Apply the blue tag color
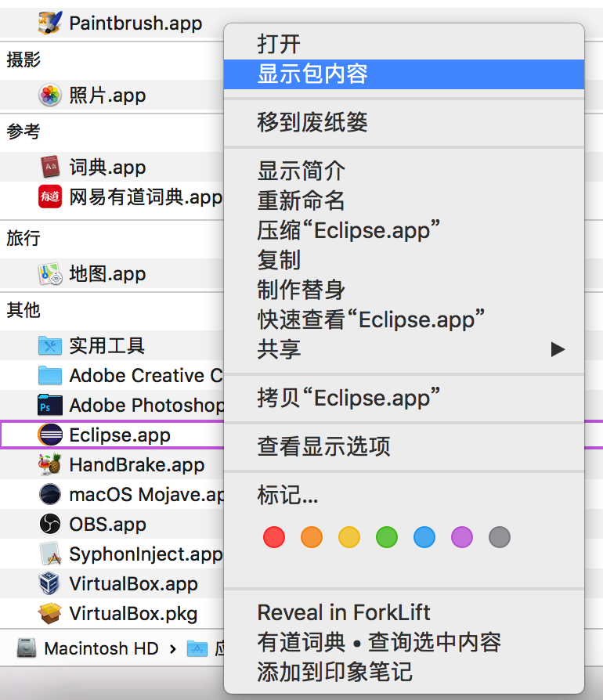The image size is (603, 700). [424, 537]
